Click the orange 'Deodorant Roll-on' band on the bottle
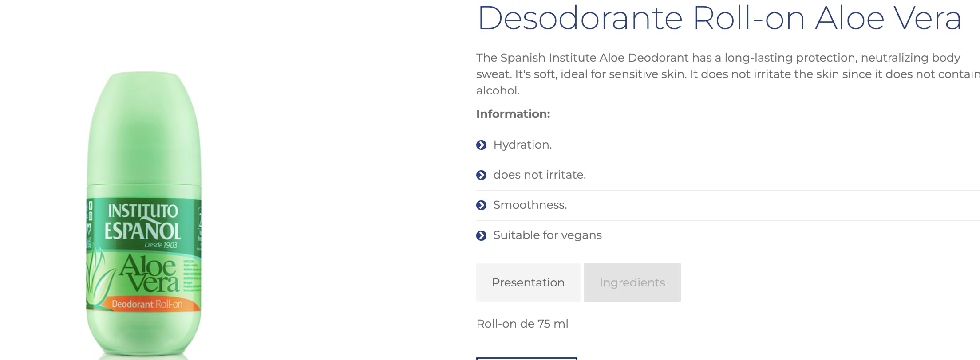The height and width of the screenshot is (360, 980). pos(147,304)
